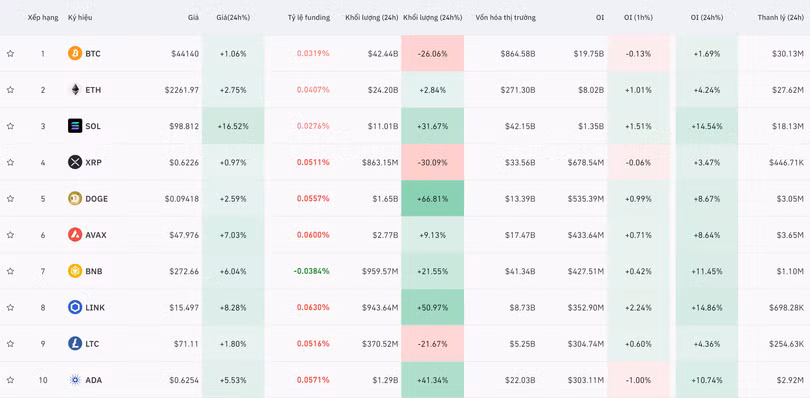Favorite ETH with its star

[10, 89]
